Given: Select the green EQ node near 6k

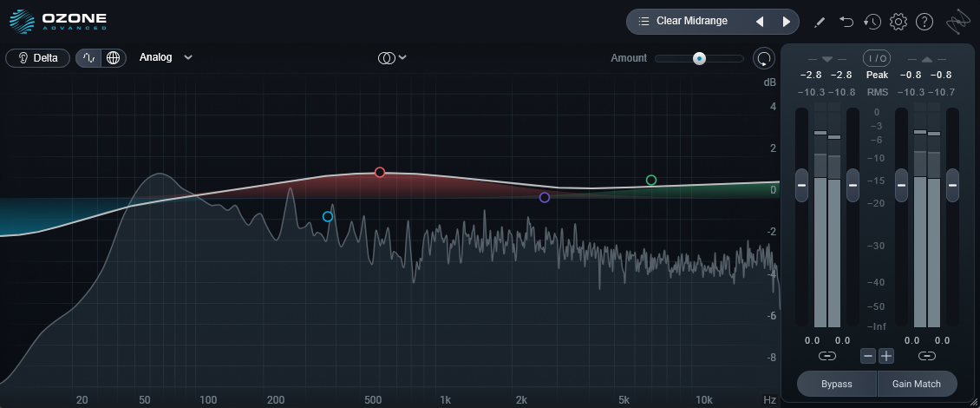Looking at the screenshot, I should pos(651,181).
